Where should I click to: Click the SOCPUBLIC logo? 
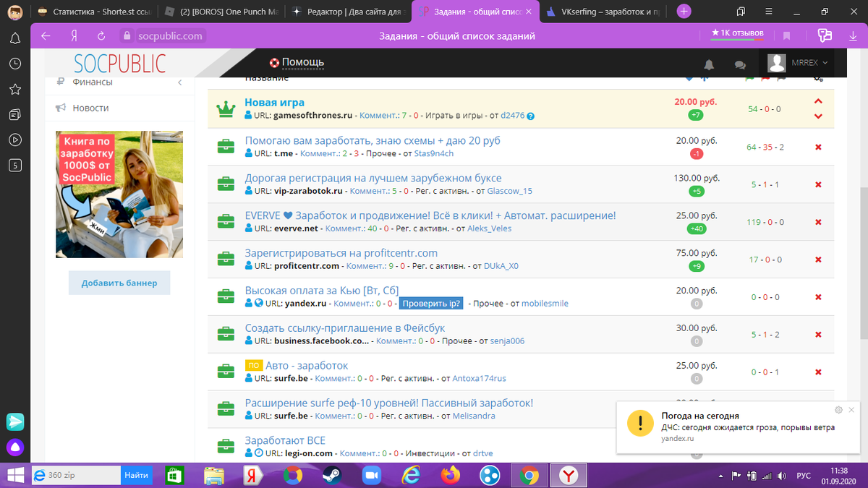(120, 63)
